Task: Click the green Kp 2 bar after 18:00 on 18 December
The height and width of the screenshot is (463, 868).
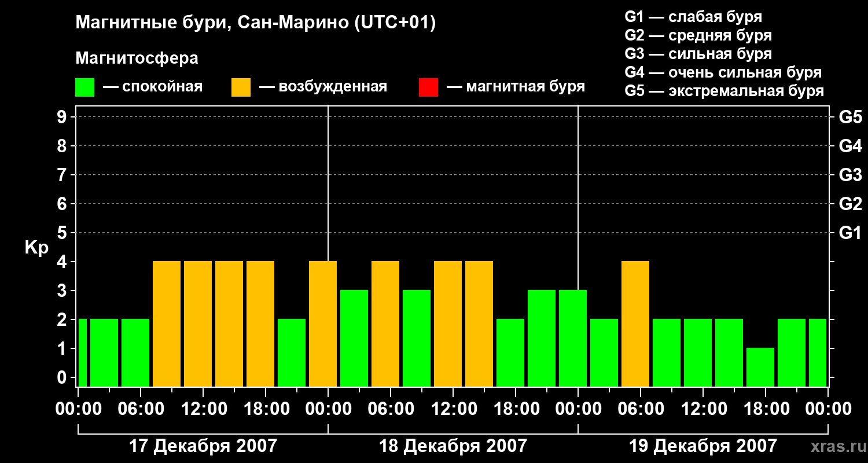Action: (x=510, y=352)
